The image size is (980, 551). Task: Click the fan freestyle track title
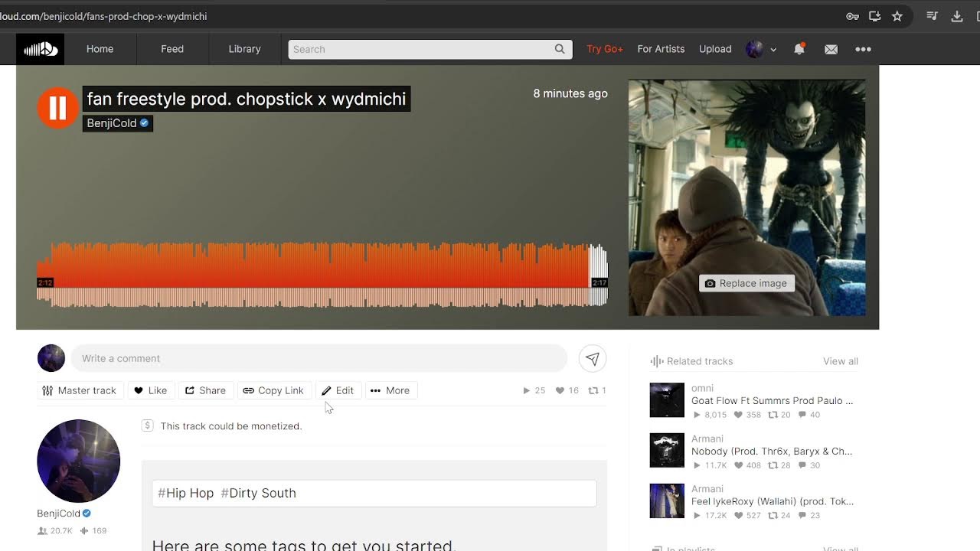click(247, 99)
